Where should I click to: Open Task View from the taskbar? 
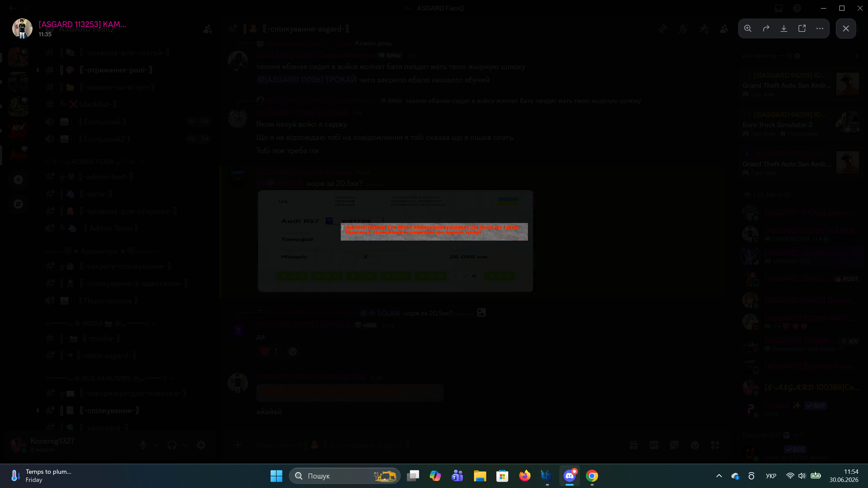413,476
